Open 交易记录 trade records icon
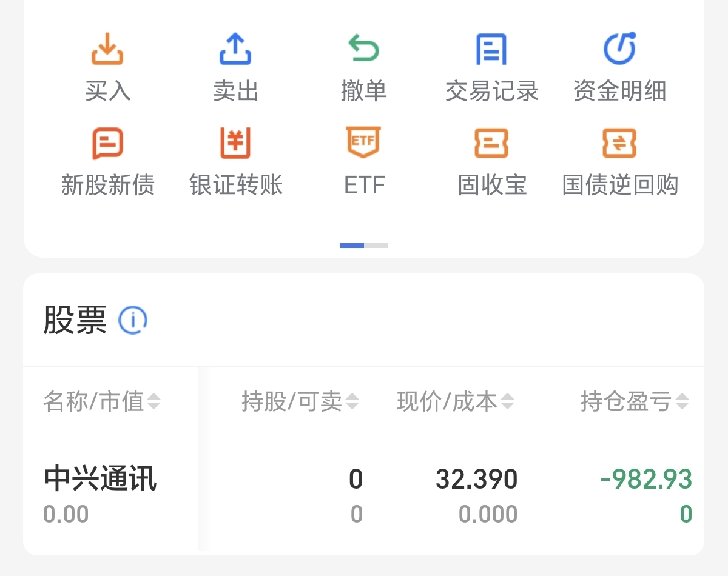Screen dimensions: 728x576 point(491,49)
